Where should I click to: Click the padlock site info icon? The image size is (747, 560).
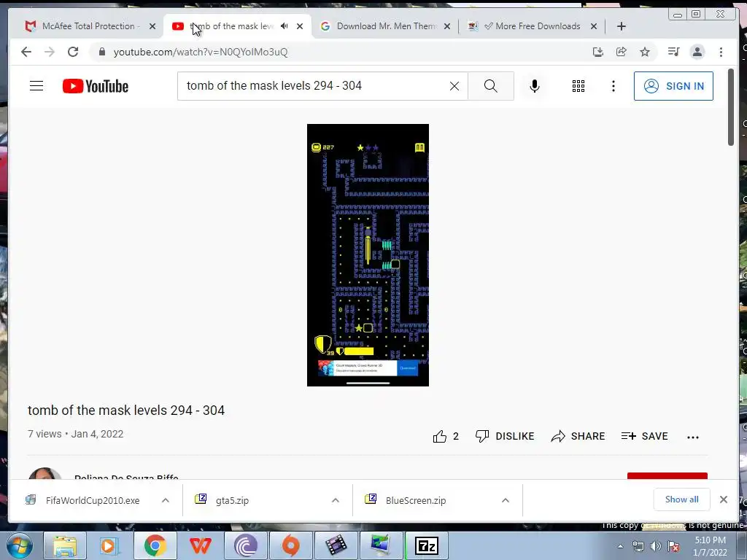[x=102, y=52]
